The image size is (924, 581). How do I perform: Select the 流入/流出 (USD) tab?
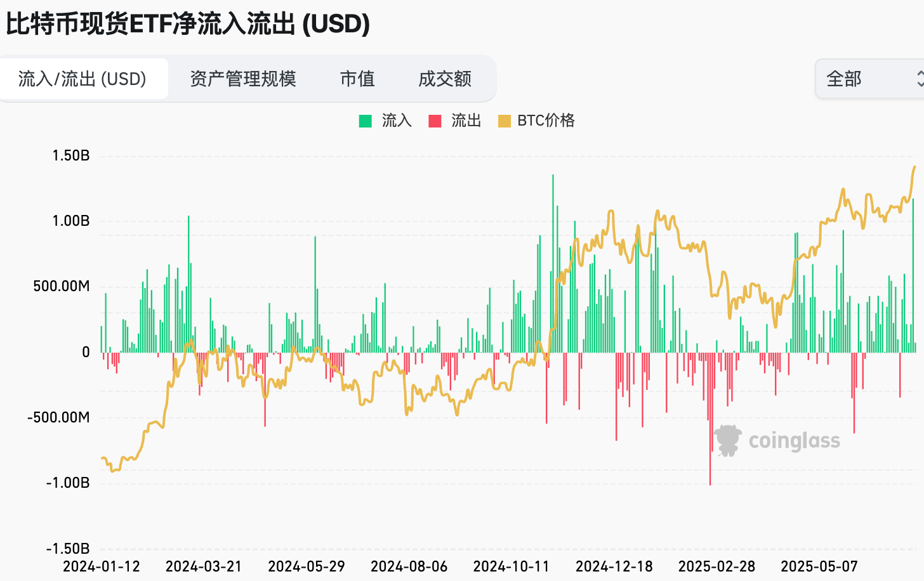[x=82, y=79]
